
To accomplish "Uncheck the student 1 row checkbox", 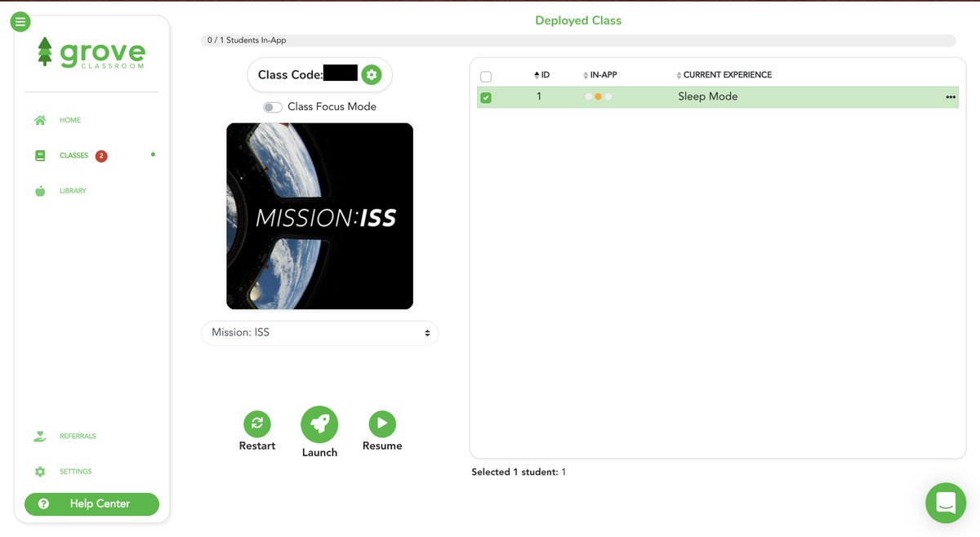I will (486, 98).
